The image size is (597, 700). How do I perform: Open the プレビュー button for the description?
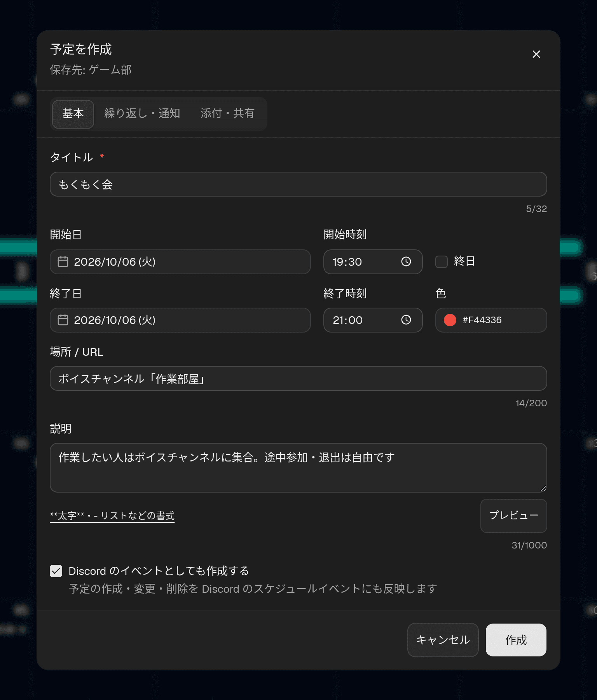tap(514, 516)
